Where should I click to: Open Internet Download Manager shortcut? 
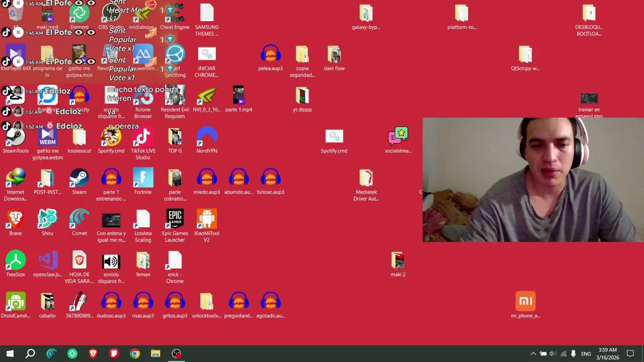(16, 185)
